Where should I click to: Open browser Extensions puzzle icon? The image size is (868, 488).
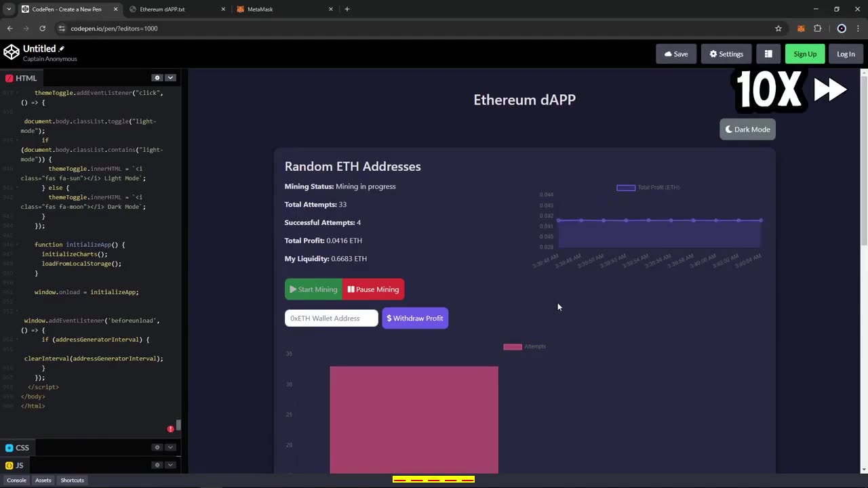[818, 28]
